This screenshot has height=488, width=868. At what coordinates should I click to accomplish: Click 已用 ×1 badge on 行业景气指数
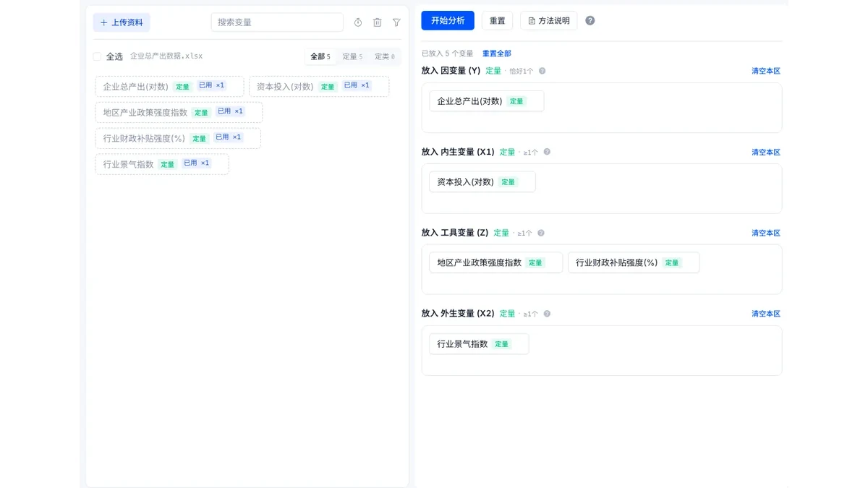(196, 163)
